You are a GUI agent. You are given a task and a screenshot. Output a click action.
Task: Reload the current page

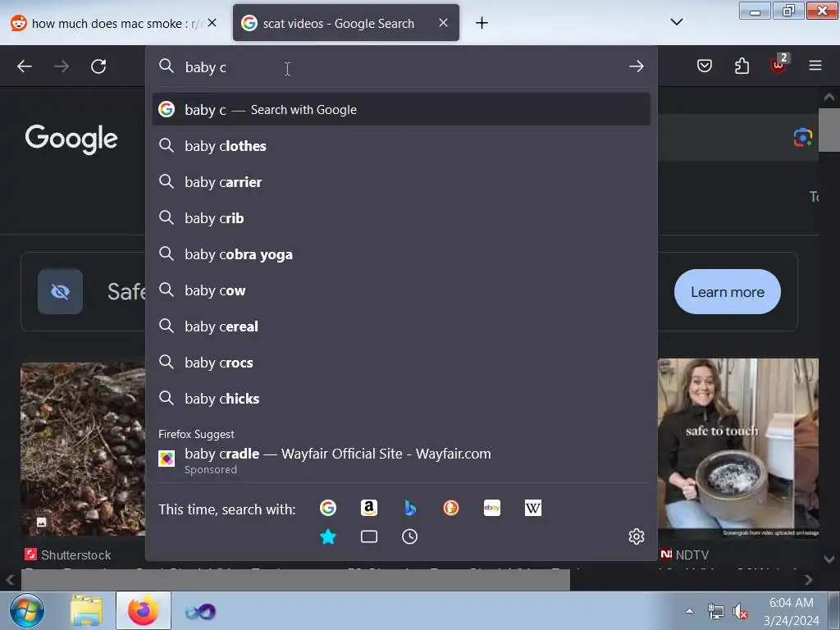[x=98, y=66]
